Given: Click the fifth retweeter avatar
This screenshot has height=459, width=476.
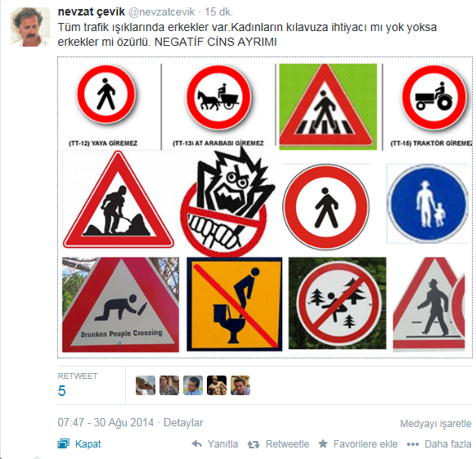Looking at the screenshot, I should [x=240, y=385].
